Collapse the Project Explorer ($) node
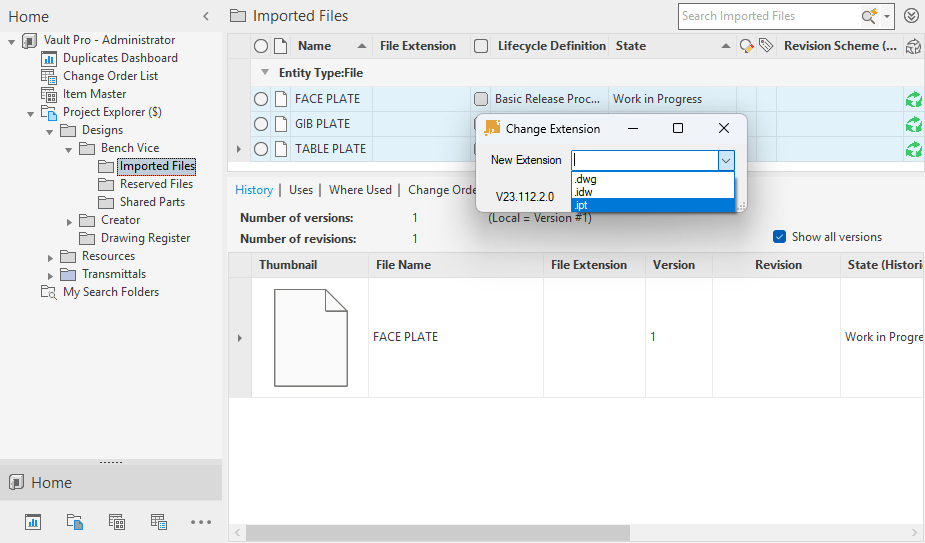Screen dimensions: 925x543 (x=30, y=114)
